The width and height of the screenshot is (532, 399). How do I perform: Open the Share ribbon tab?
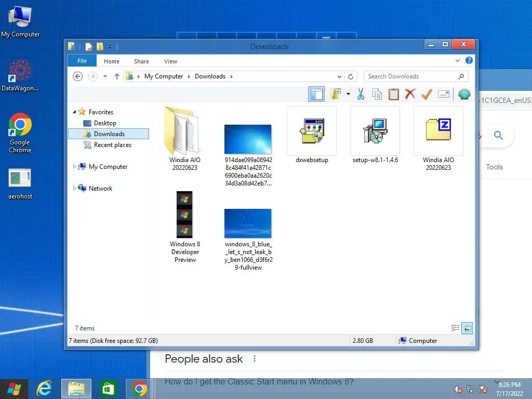pyautogui.click(x=141, y=61)
